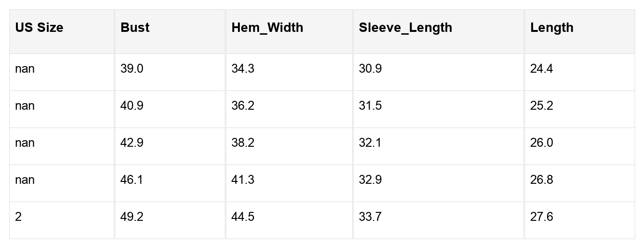Select the Bust cell showing 39.0

point(132,69)
